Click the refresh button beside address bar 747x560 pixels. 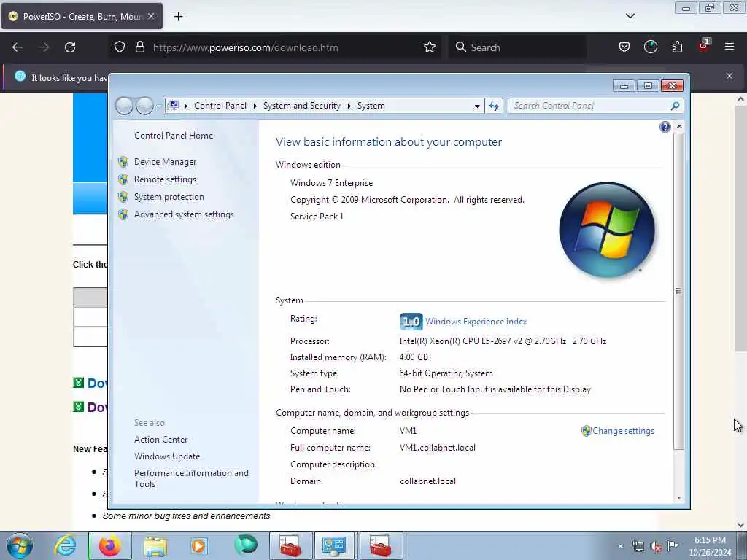pos(494,106)
